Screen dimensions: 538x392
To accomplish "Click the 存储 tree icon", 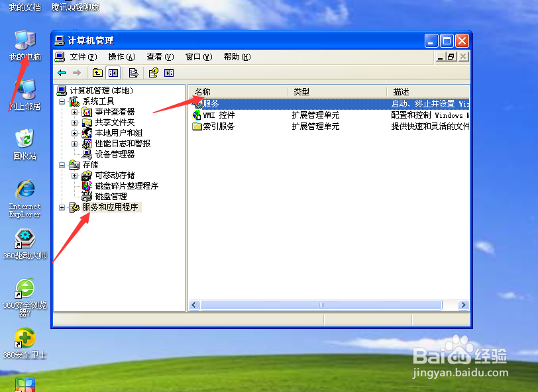I will click(74, 165).
